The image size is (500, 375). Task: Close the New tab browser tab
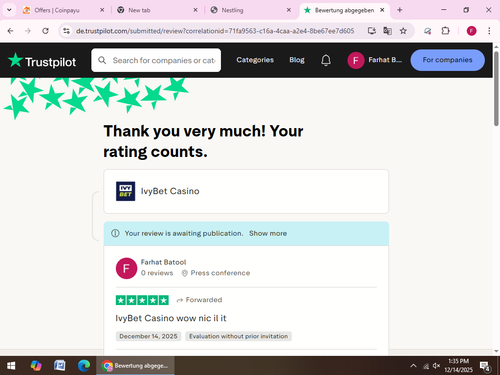(x=195, y=10)
